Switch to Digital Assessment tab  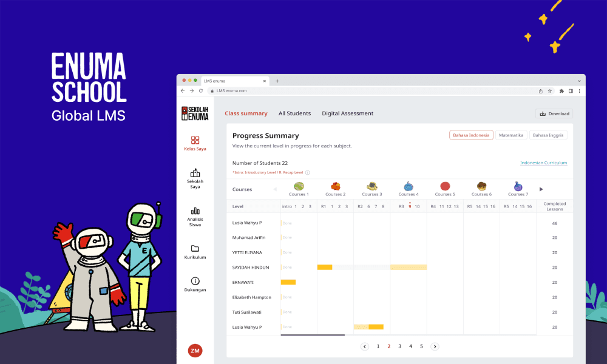[x=348, y=113]
